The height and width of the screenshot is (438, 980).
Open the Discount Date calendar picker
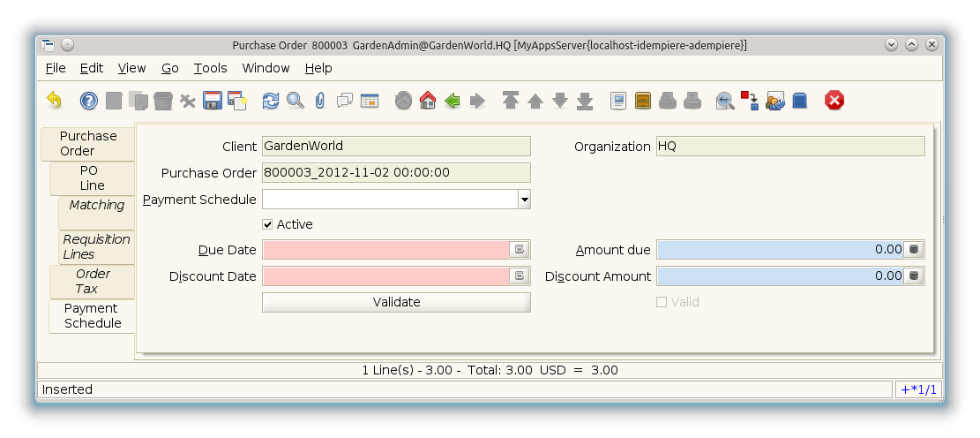[520, 276]
